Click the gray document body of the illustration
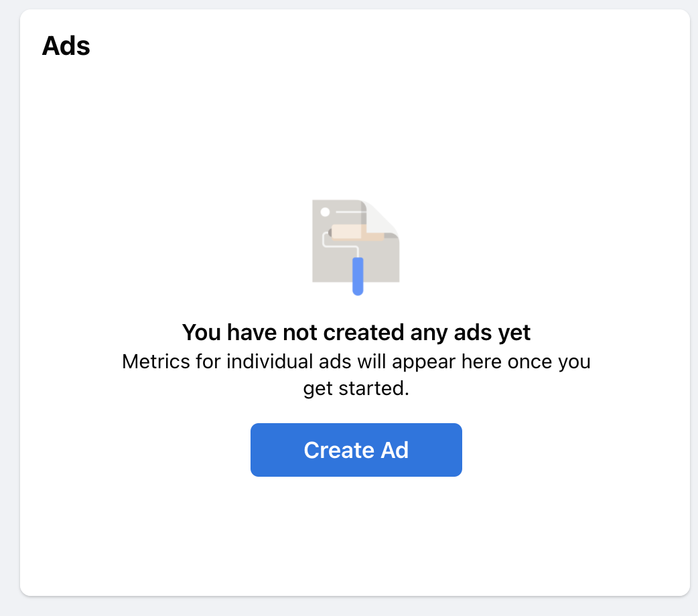 (334, 267)
